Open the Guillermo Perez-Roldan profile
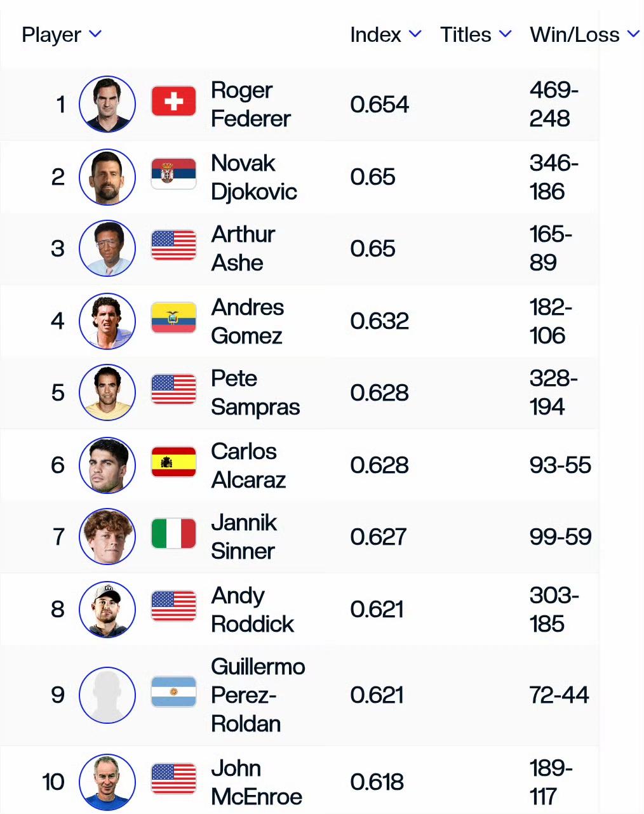This screenshot has height=814, width=644. (258, 695)
